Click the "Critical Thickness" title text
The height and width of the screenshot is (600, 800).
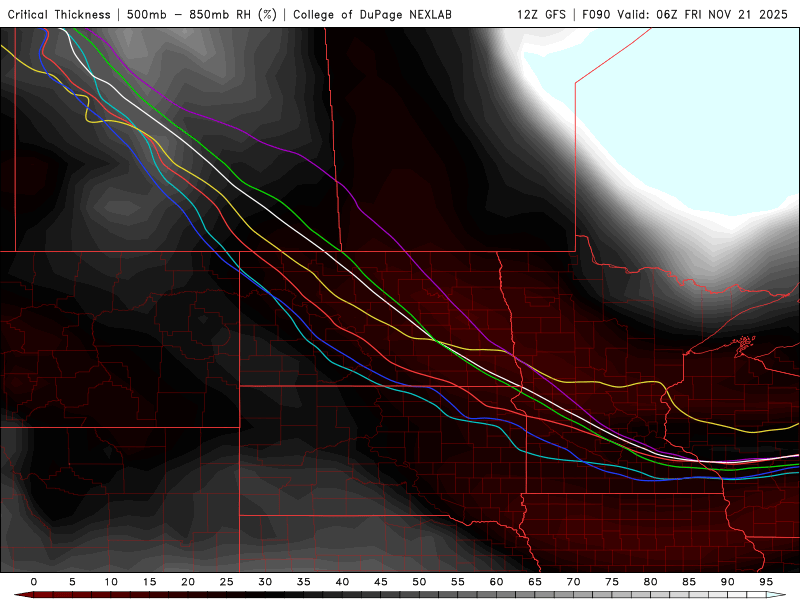59,15
